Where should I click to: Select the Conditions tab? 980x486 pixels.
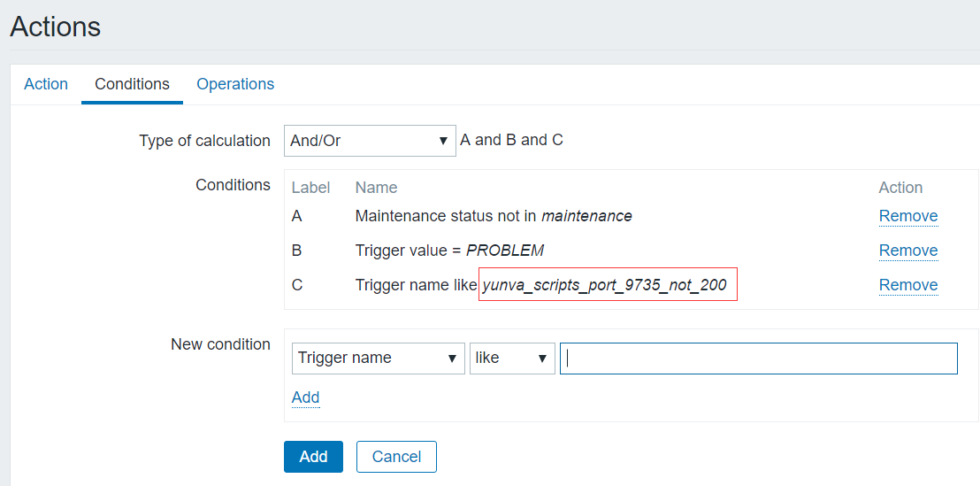pos(132,84)
